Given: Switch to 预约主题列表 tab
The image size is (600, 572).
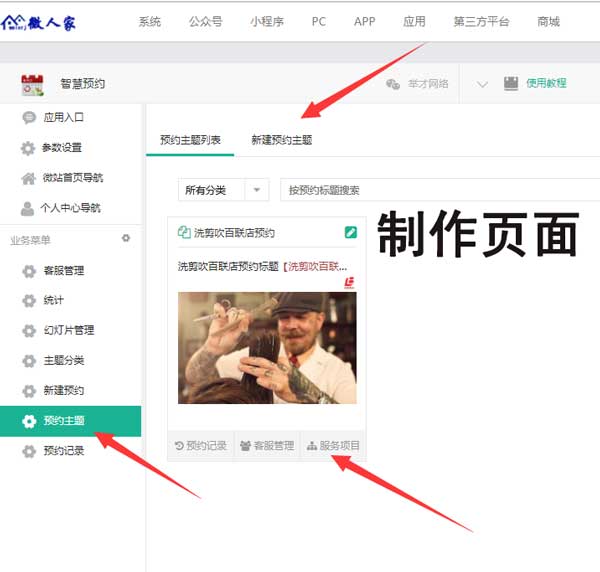Looking at the screenshot, I should pyautogui.click(x=190, y=140).
